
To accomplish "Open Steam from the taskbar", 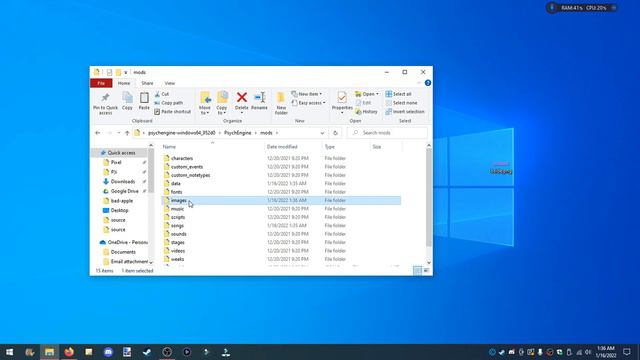I will point(147,352).
